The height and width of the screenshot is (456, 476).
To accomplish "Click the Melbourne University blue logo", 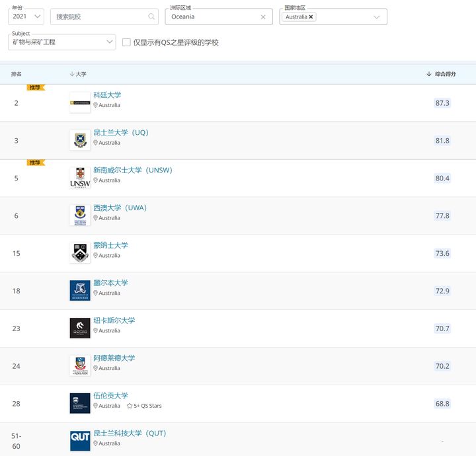I will click(80, 291).
